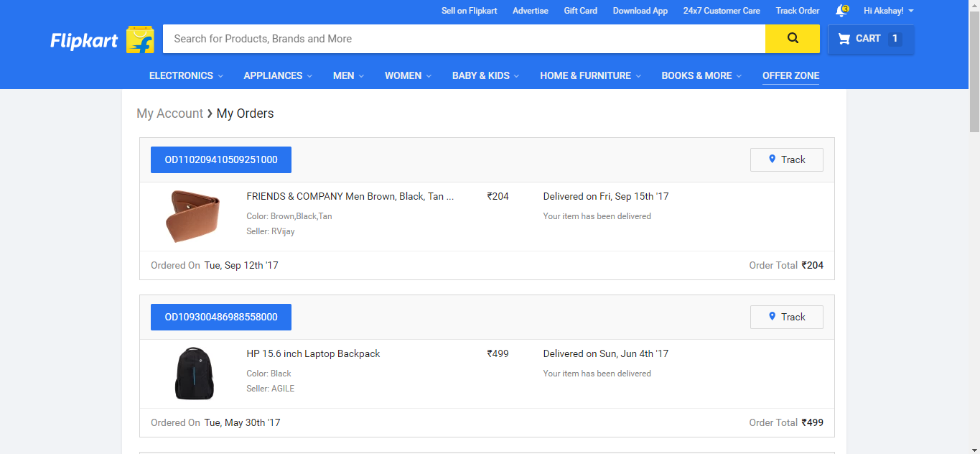This screenshot has height=454, width=980.
Task: Focus the product search input field
Action: tap(464, 39)
